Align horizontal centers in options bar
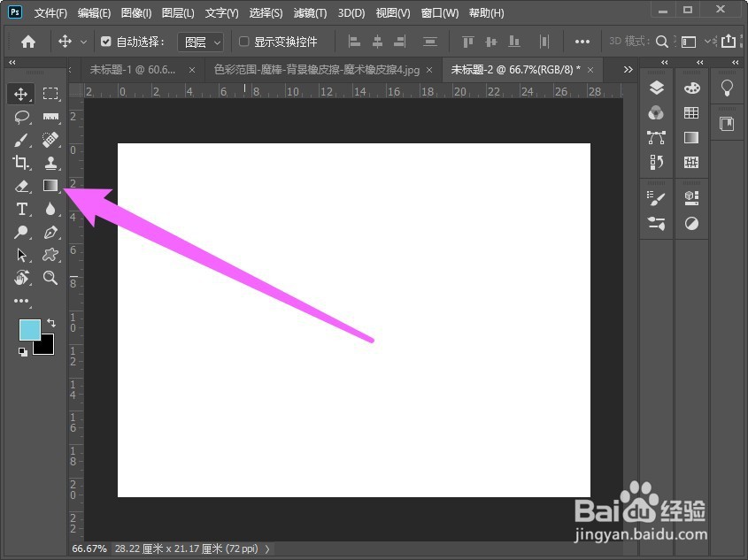This screenshot has height=560, width=748. [377, 42]
